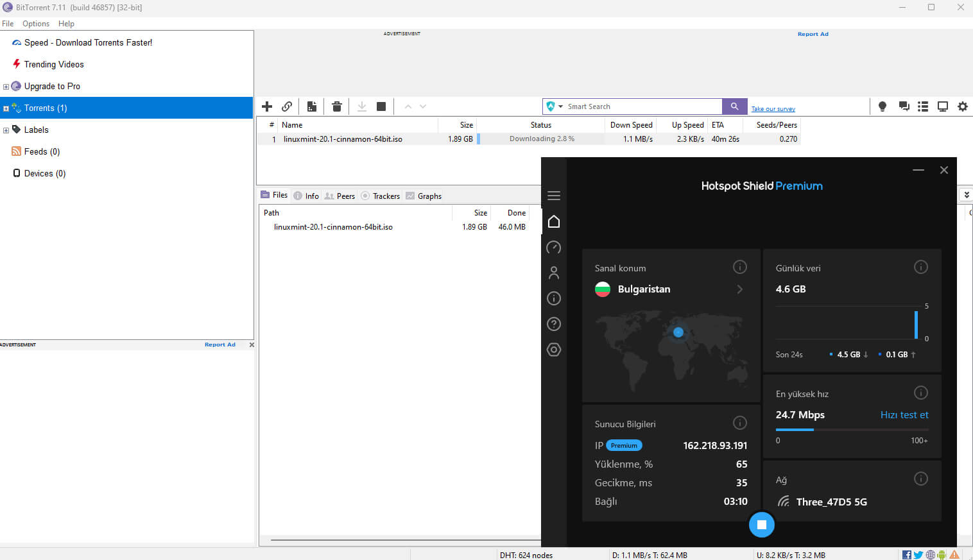Open Hotspot Shield help question icon
Viewport: 973px width, 560px height.
pos(554,324)
